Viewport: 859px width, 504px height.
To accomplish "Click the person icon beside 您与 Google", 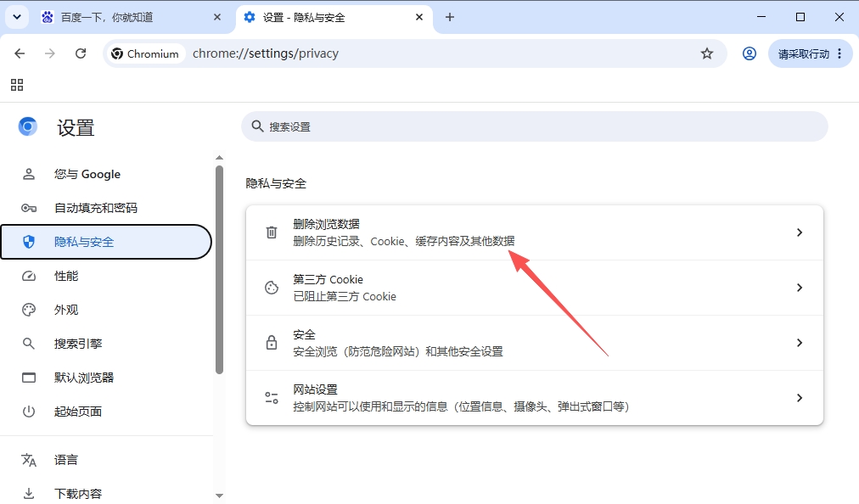I will 29,174.
